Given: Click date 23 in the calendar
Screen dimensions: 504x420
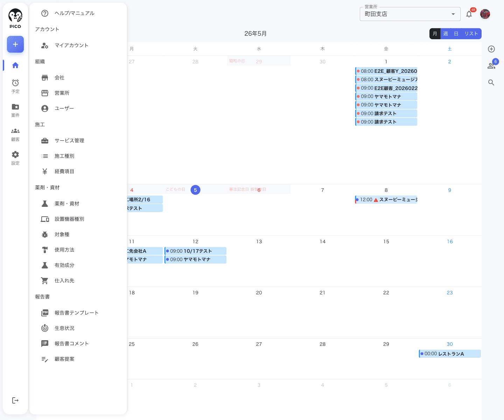Looking at the screenshot, I should point(450,293).
